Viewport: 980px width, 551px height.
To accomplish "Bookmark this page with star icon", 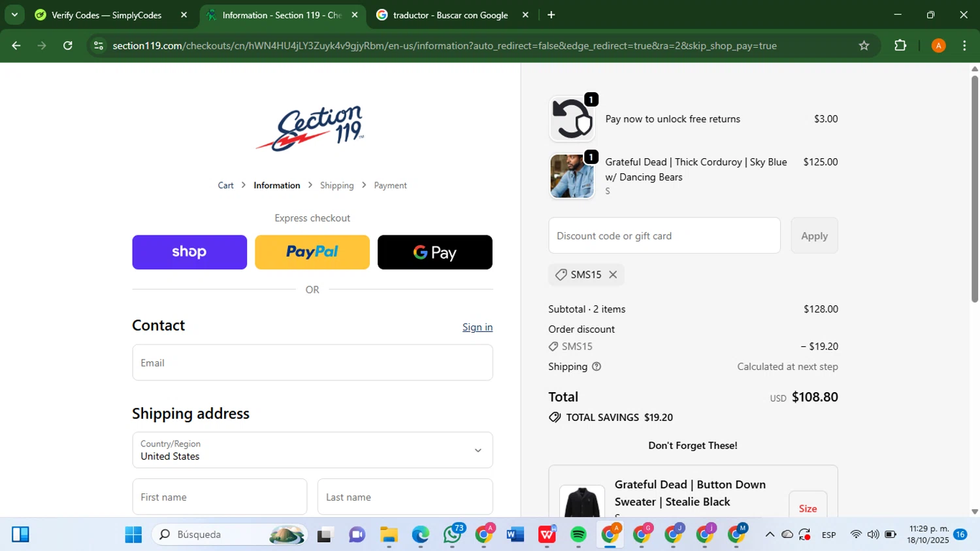I will [864, 46].
